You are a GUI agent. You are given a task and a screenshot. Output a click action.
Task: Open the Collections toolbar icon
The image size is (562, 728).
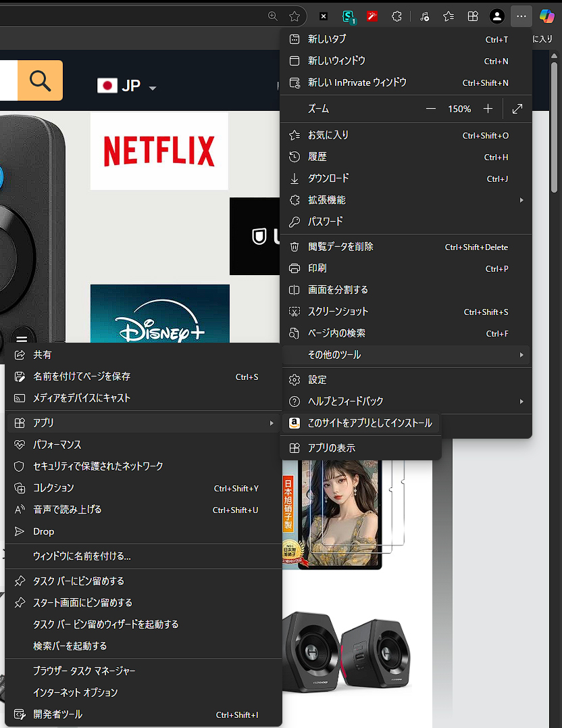(474, 16)
